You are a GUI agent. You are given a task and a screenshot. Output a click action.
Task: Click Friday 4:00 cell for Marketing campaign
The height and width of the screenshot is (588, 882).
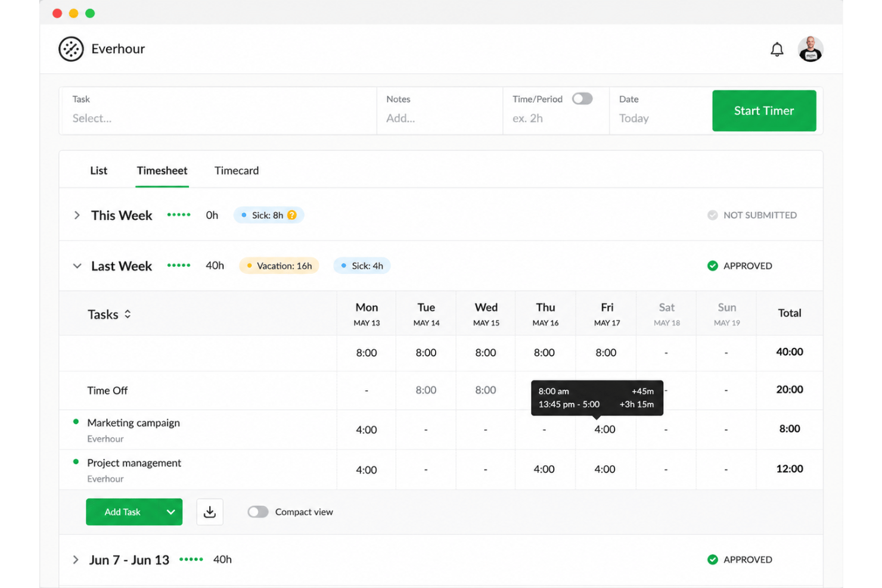605,430
